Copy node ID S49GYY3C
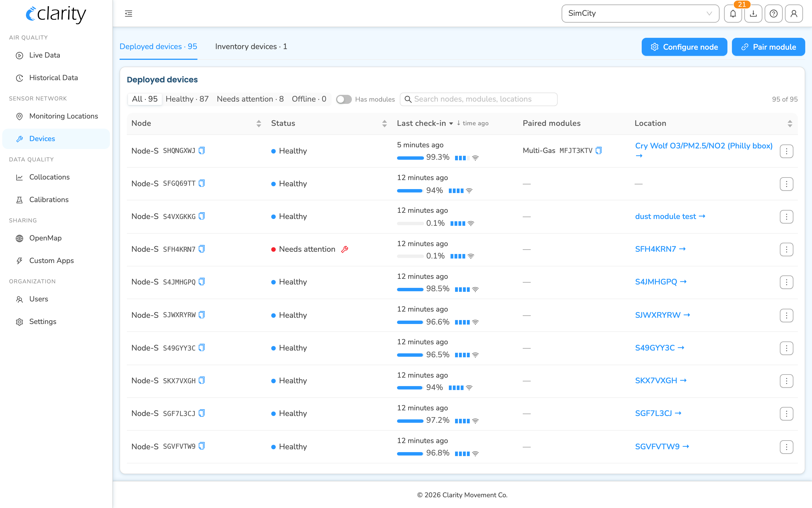Screen dimensions: 812x508 (202, 348)
